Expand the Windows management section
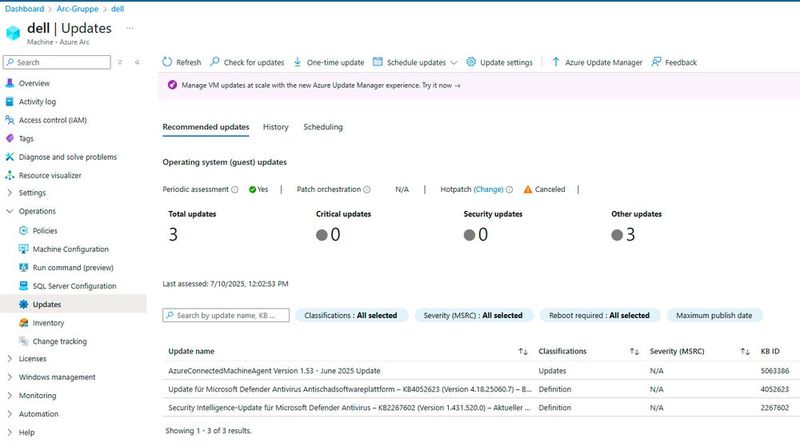 tap(10, 377)
